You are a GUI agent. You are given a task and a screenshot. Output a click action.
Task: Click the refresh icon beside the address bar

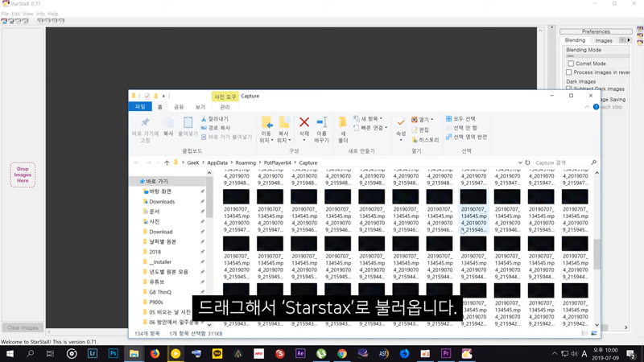pyautogui.click(x=527, y=162)
